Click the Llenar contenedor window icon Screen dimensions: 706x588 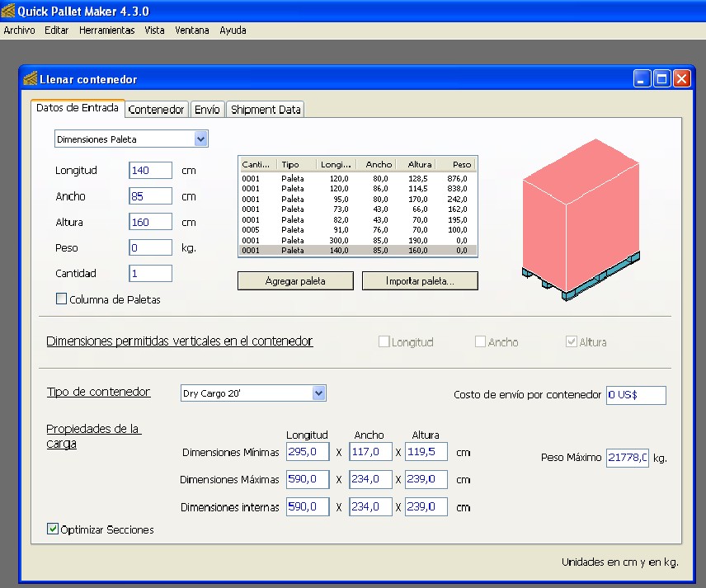click(x=30, y=79)
